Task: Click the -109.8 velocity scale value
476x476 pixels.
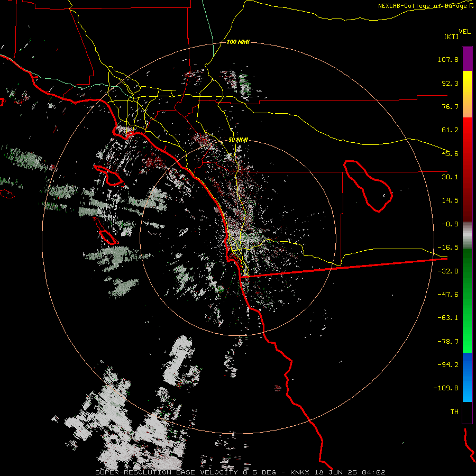Action: pos(446,388)
